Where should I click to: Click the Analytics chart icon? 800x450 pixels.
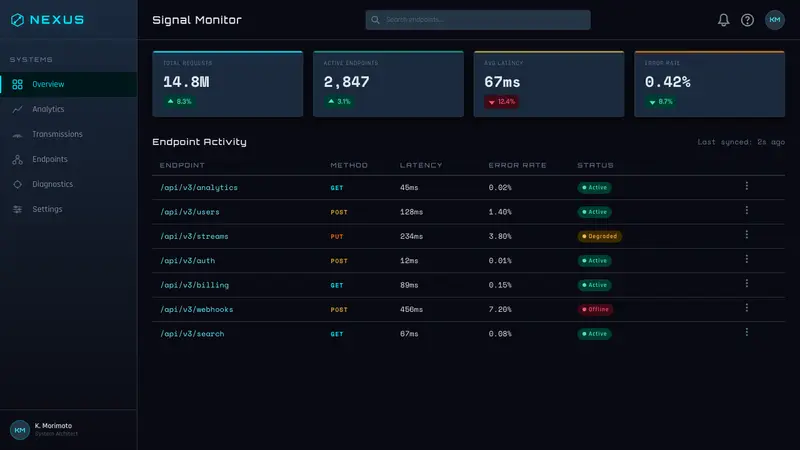[x=17, y=109]
